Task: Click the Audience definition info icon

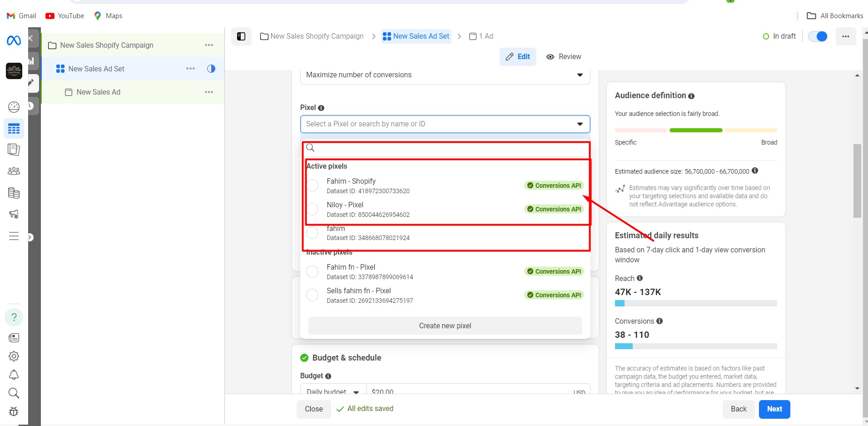Action: click(691, 96)
